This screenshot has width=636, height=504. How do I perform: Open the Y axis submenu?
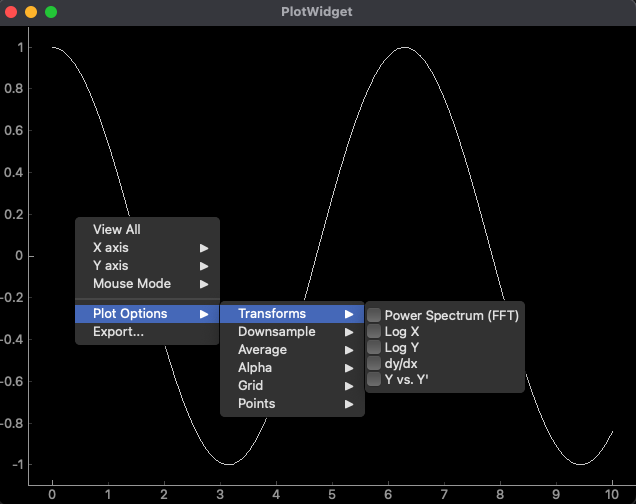(x=147, y=266)
